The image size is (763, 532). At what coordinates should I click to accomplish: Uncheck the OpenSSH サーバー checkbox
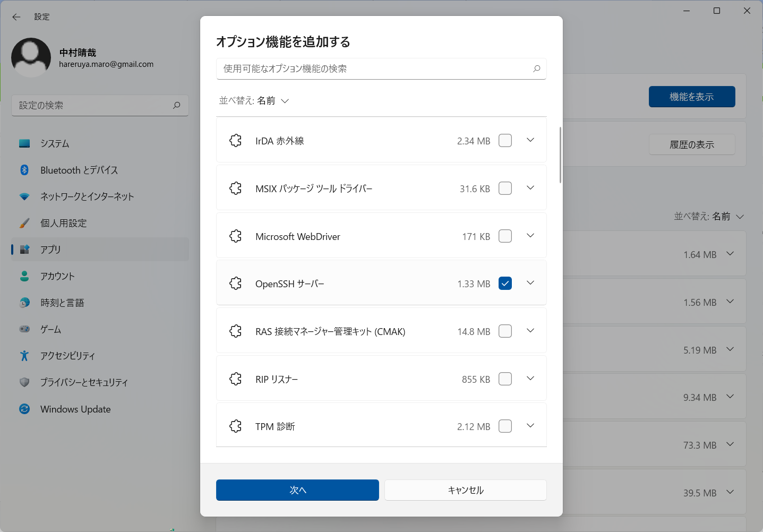(505, 284)
